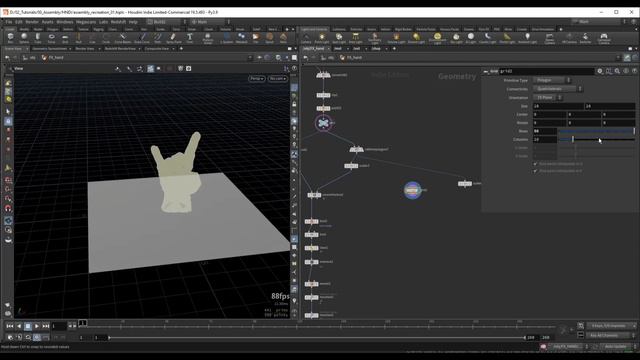Image resolution: width=640 pixels, height=360 pixels.
Task: Open the Primitive Type dropdown
Action: point(551,80)
